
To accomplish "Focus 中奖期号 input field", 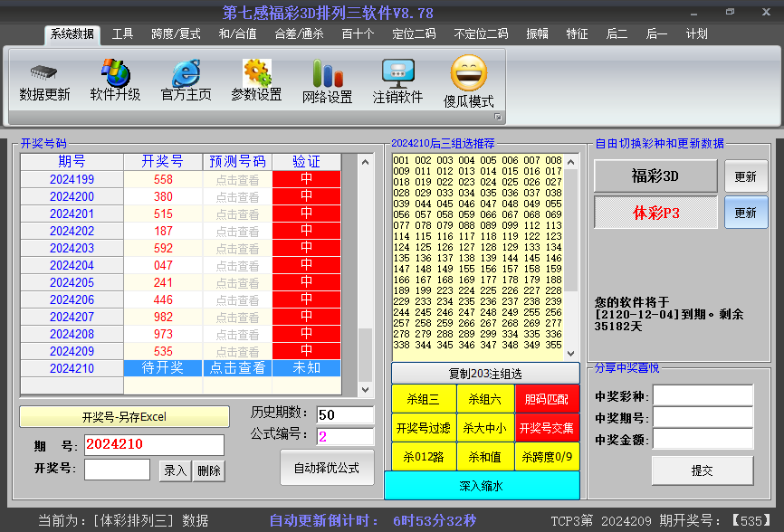I will [x=703, y=417].
